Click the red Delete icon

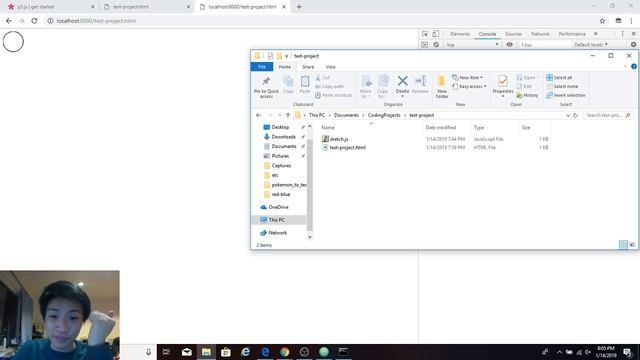pos(402,81)
